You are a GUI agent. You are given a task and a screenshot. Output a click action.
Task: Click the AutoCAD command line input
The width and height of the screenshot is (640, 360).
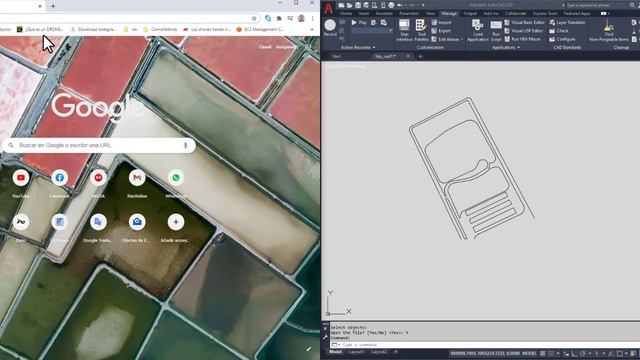coord(486,345)
